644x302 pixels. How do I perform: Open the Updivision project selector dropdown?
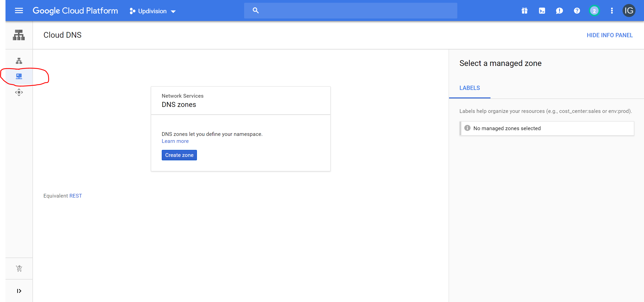coord(153,11)
